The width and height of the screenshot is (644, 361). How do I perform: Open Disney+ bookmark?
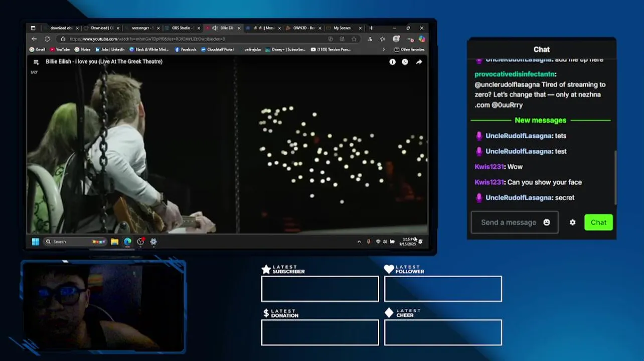point(285,50)
